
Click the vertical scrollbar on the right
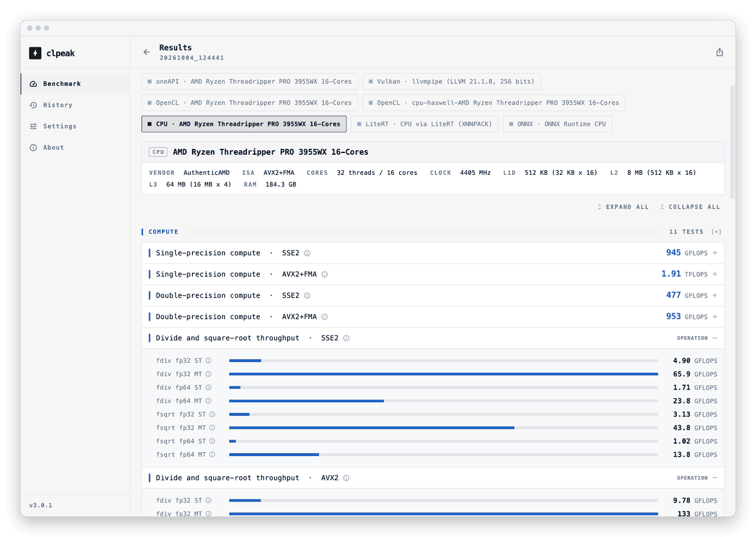(x=732, y=142)
